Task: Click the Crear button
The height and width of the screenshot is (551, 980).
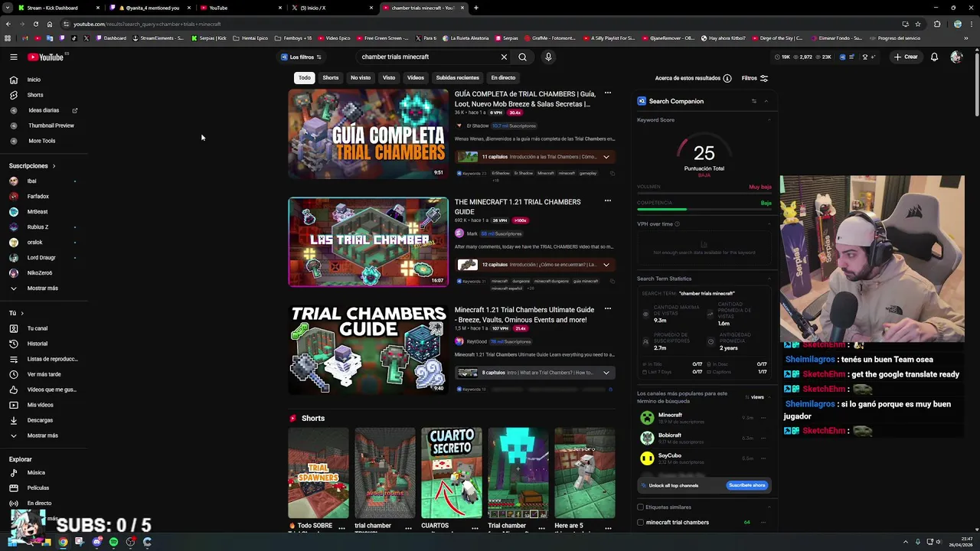Action: click(906, 57)
